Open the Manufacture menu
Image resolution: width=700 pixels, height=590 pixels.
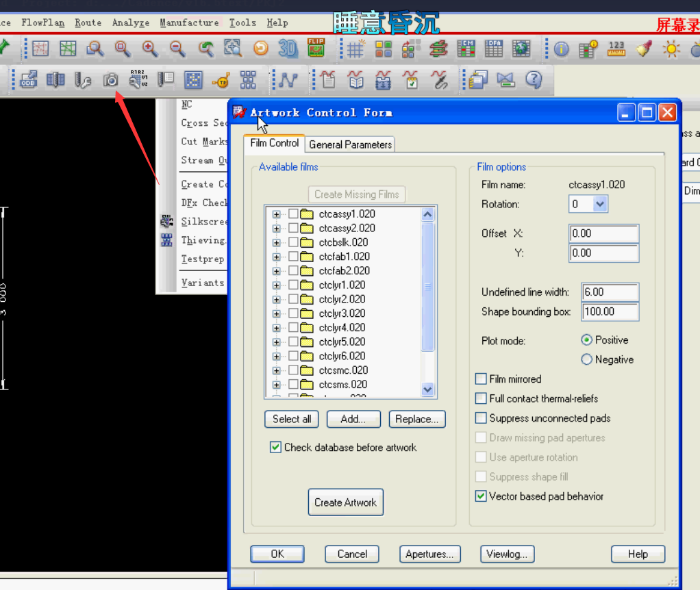[x=189, y=23]
